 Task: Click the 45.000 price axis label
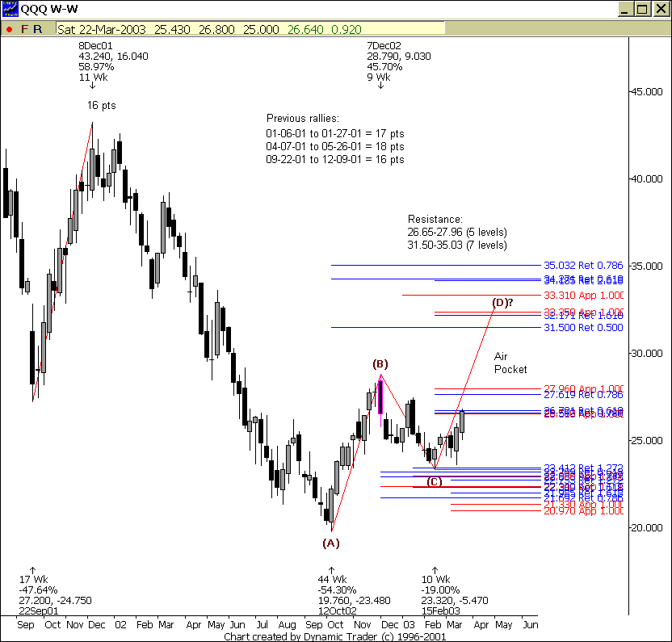pos(646,92)
